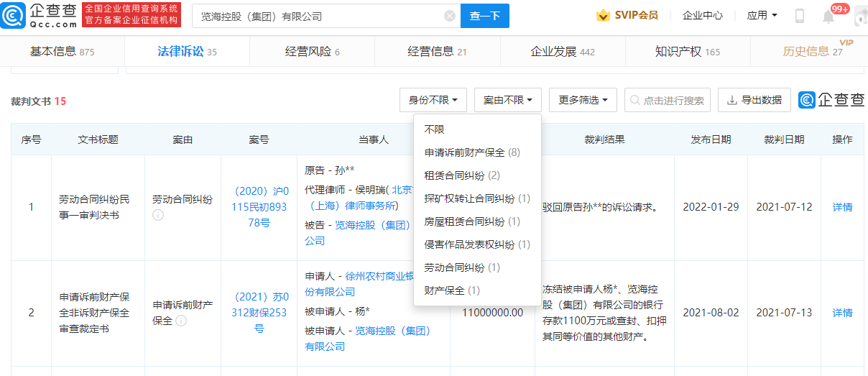Switch to 法律诉讼 tab
Viewport: 868px width, 376px height.
[x=187, y=52]
